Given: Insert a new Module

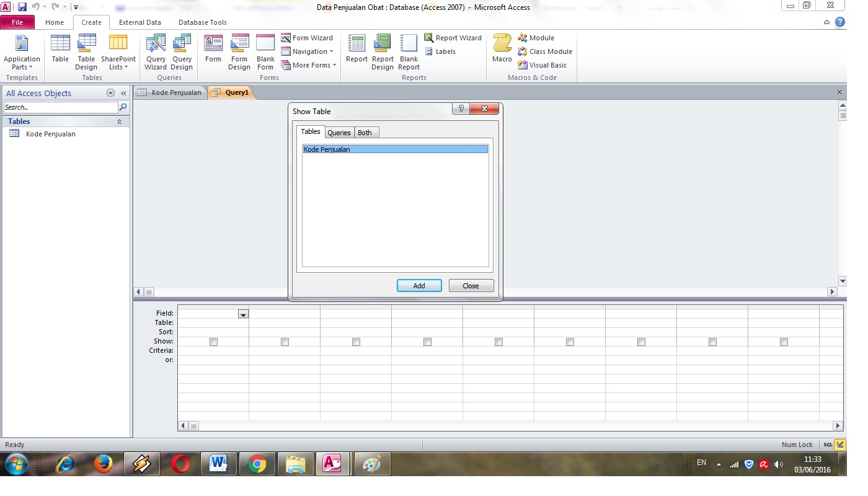Looking at the screenshot, I should [x=536, y=38].
